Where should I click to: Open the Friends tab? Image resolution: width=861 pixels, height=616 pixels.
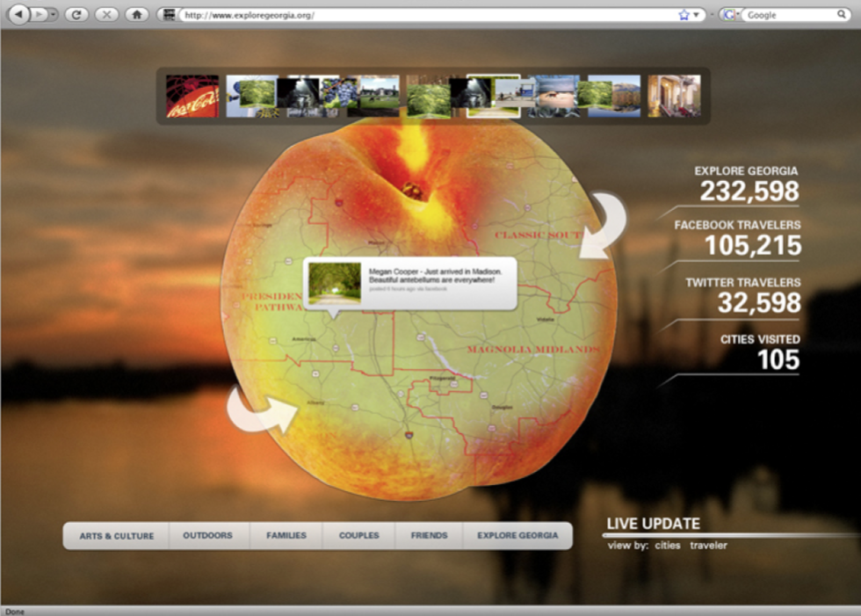coord(429,535)
